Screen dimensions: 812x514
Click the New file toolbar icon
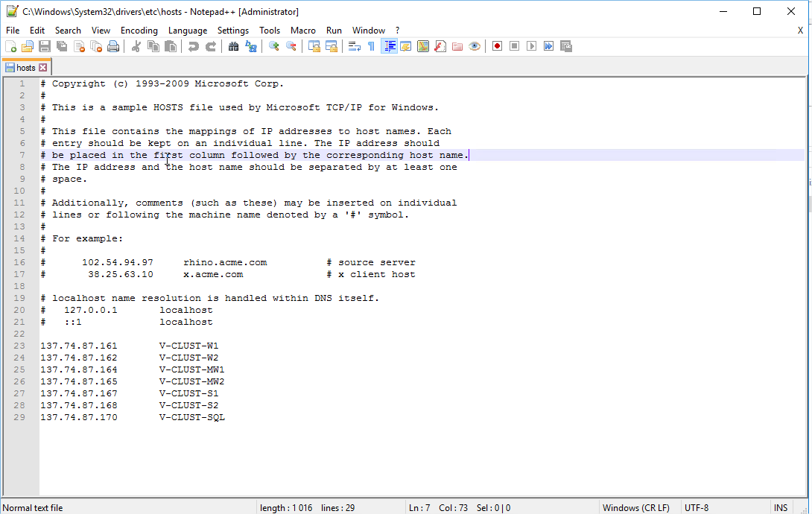click(x=10, y=46)
